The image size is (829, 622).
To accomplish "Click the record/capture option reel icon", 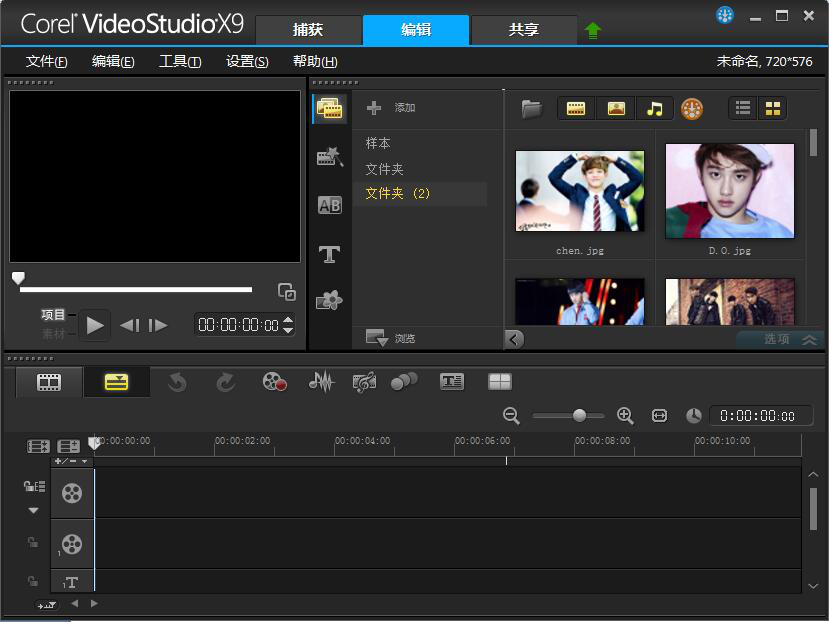I will pos(275,381).
